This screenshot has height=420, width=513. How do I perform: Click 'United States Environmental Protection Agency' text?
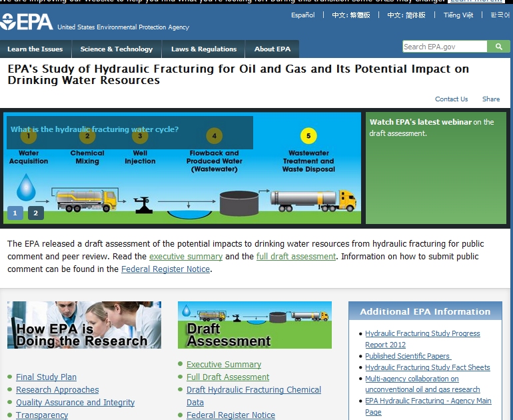pos(123,27)
